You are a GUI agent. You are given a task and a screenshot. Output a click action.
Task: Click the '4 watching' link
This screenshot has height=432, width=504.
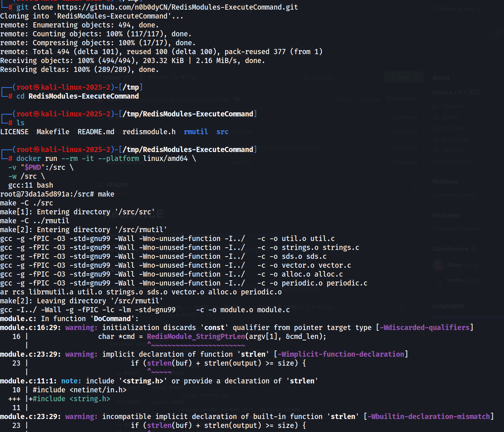click(450, 139)
